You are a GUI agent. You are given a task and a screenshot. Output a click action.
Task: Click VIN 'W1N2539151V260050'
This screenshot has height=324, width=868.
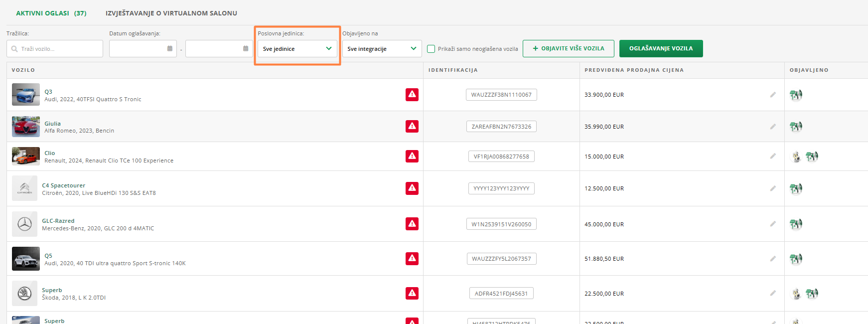pos(501,224)
